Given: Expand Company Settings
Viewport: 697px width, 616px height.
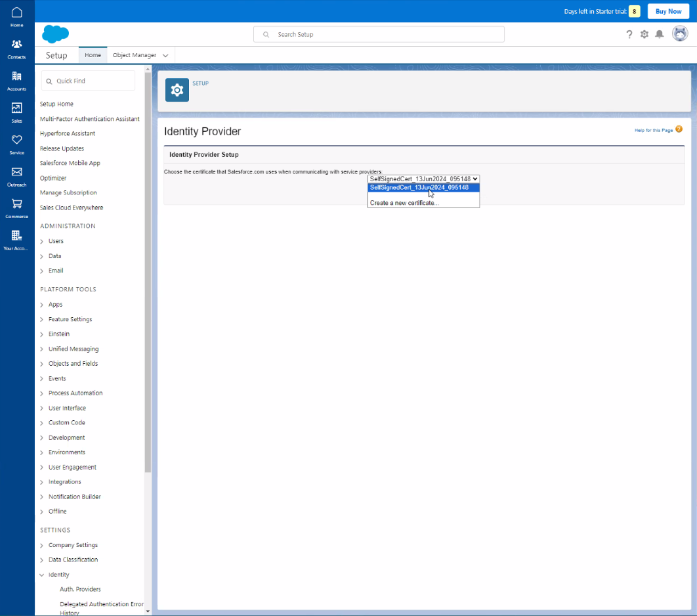Looking at the screenshot, I should 42,545.
